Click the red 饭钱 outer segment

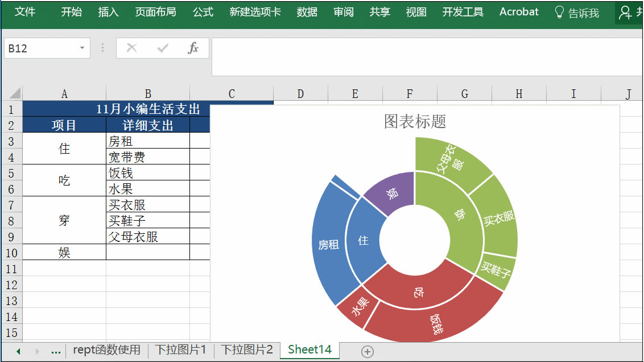[436, 324]
